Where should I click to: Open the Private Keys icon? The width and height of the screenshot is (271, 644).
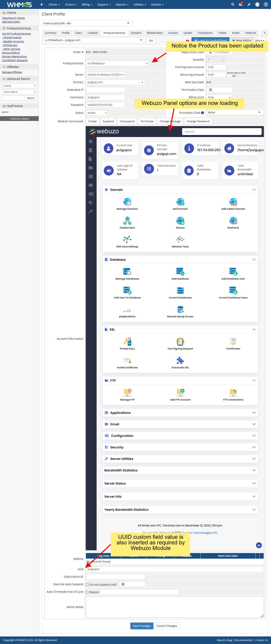coord(127,342)
